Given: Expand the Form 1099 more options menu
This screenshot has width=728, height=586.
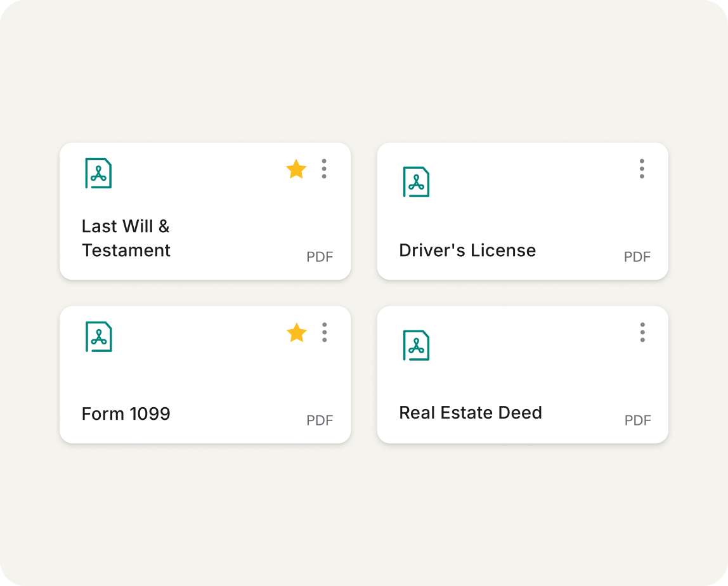Looking at the screenshot, I should pyautogui.click(x=325, y=332).
